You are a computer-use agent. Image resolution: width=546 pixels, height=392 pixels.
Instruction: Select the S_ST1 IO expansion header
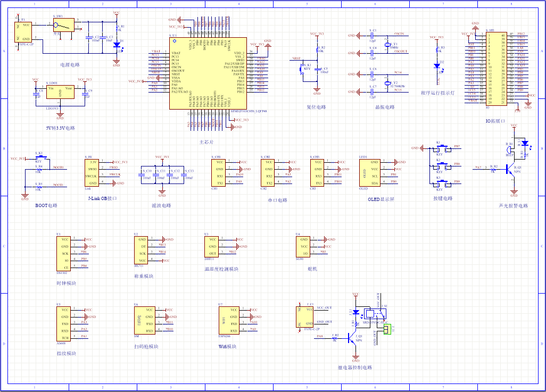point(497,69)
